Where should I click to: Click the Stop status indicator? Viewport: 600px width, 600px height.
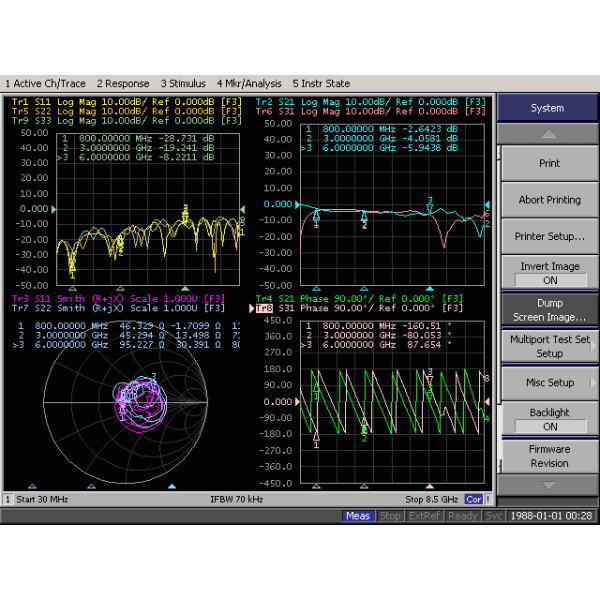390,516
